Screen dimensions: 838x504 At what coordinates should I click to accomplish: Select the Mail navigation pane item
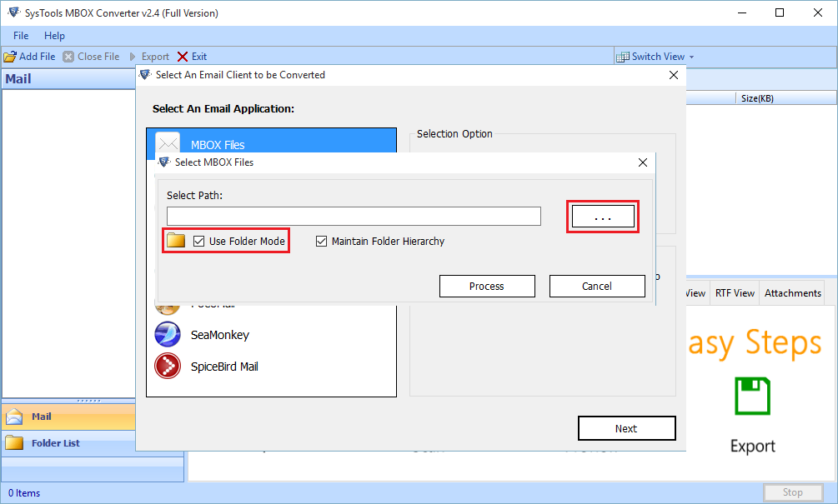[68, 417]
